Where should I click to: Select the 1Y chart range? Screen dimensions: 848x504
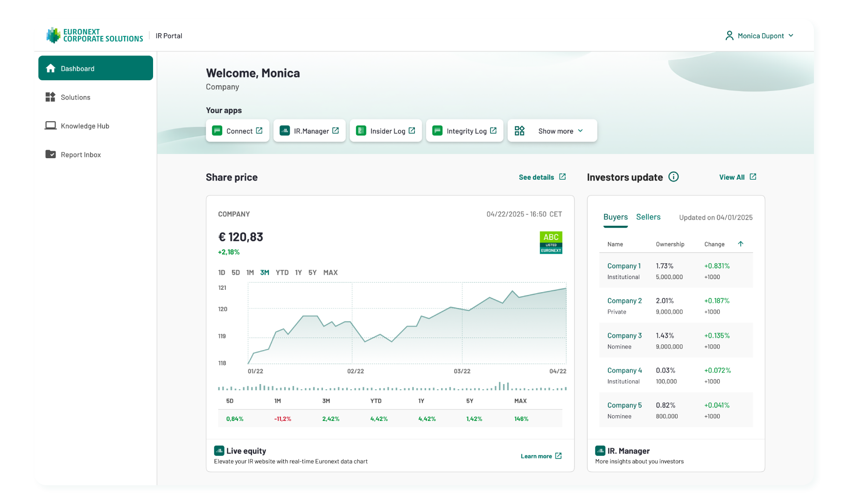point(298,273)
